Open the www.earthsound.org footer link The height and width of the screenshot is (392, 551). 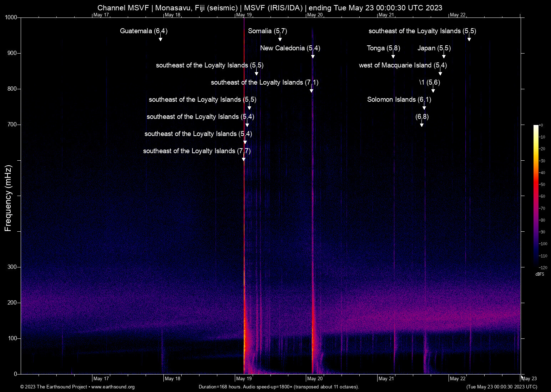click(113, 387)
